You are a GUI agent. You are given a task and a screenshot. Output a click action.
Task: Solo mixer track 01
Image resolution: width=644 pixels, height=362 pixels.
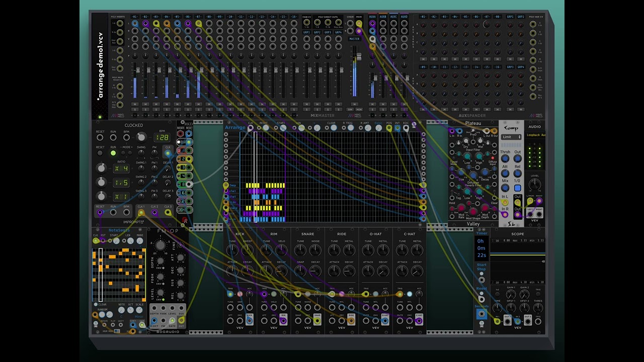(135, 109)
